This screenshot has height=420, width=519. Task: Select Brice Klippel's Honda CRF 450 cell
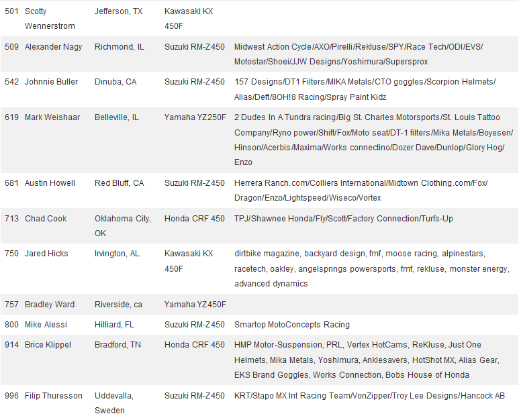[195, 345]
